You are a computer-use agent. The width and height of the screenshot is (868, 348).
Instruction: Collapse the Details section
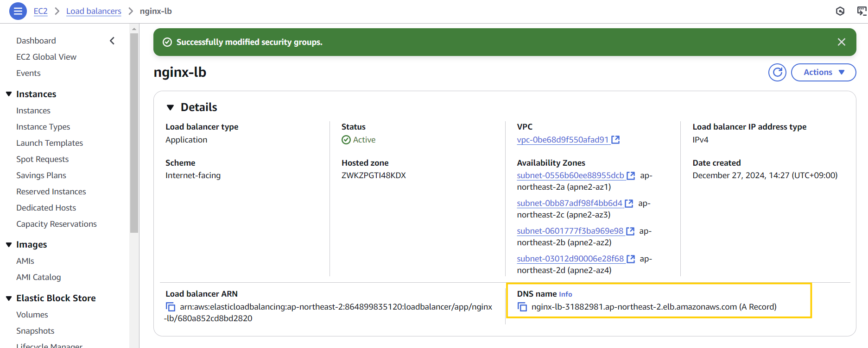[x=171, y=107]
